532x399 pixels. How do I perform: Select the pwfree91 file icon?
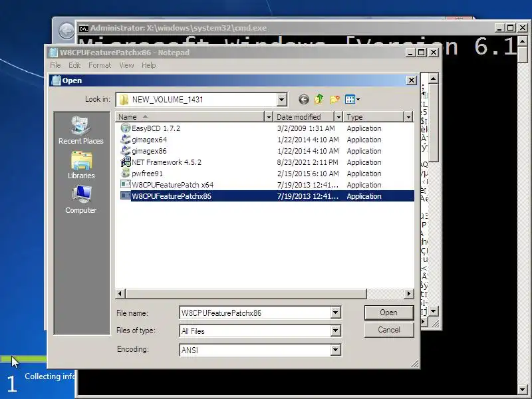[x=126, y=174]
